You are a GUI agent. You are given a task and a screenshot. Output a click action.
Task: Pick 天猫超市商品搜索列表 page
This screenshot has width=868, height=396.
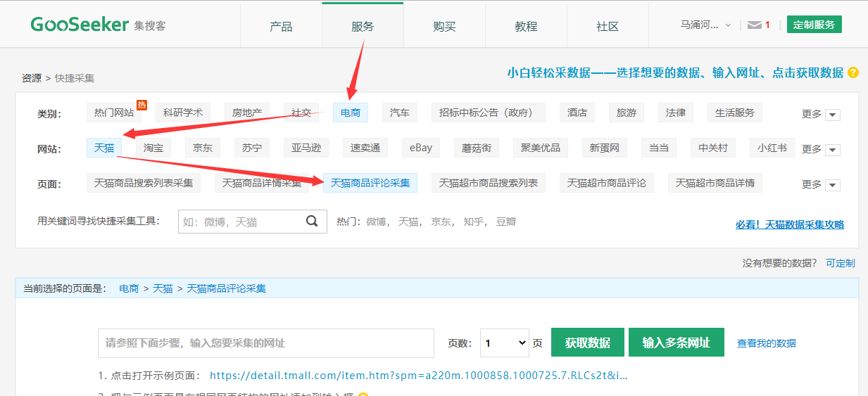tap(489, 183)
